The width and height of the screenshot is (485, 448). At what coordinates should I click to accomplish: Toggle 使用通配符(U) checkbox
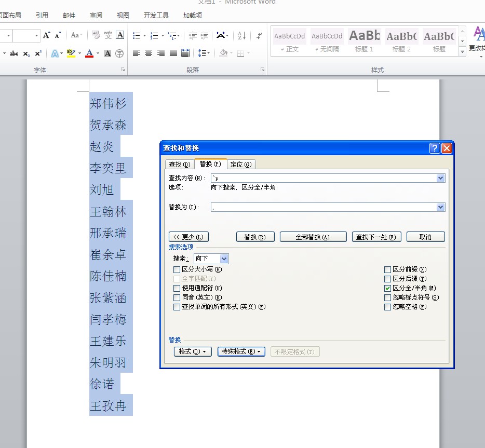tap(177, 288)
